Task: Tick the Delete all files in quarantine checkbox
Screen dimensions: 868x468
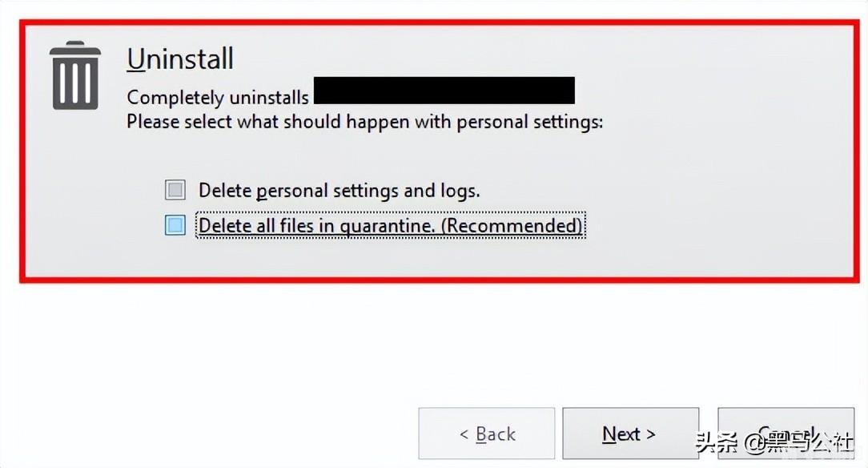Action: 175,225
